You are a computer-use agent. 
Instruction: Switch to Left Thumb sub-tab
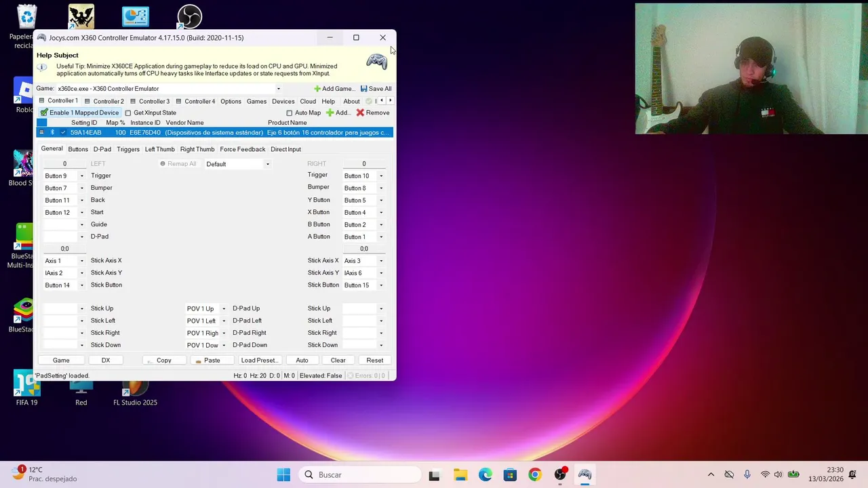pyautogui.click(x=159, y=149)
